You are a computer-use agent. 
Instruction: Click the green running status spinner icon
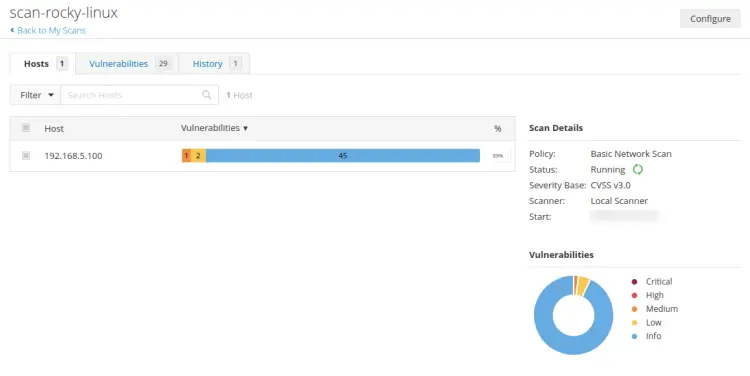click(638, 169)
